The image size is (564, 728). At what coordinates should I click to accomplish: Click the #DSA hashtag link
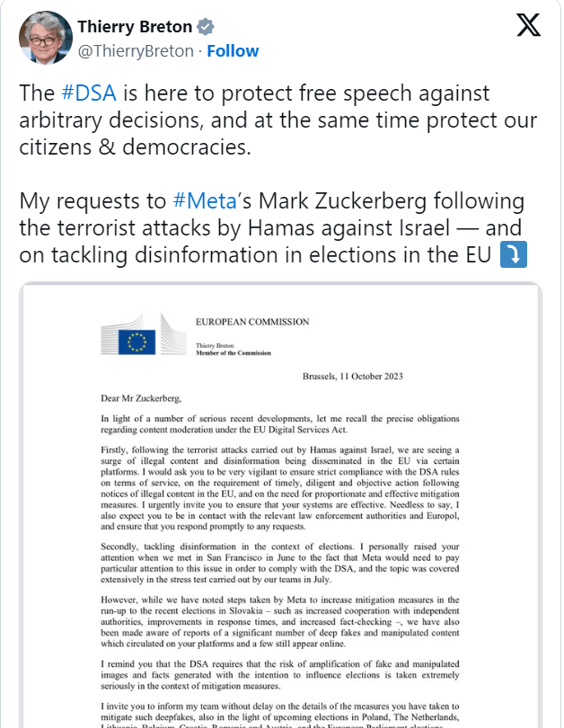(89, 93)
